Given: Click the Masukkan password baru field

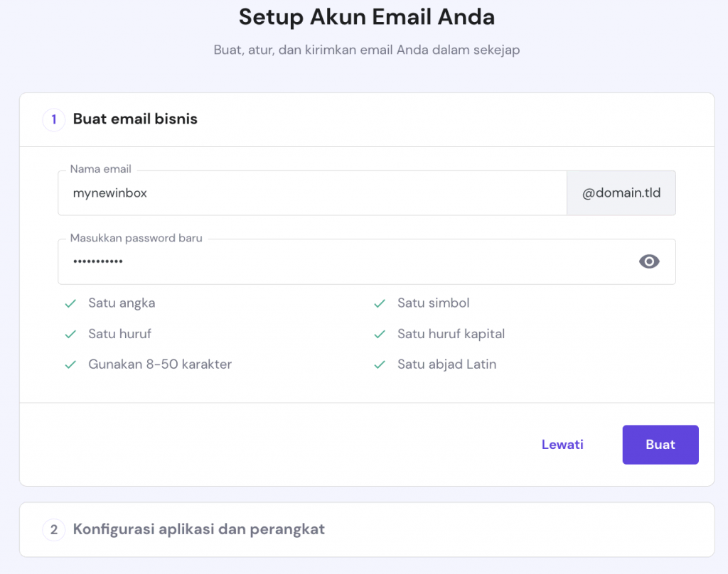Looking at the screenshot, I should coord(341,261).
